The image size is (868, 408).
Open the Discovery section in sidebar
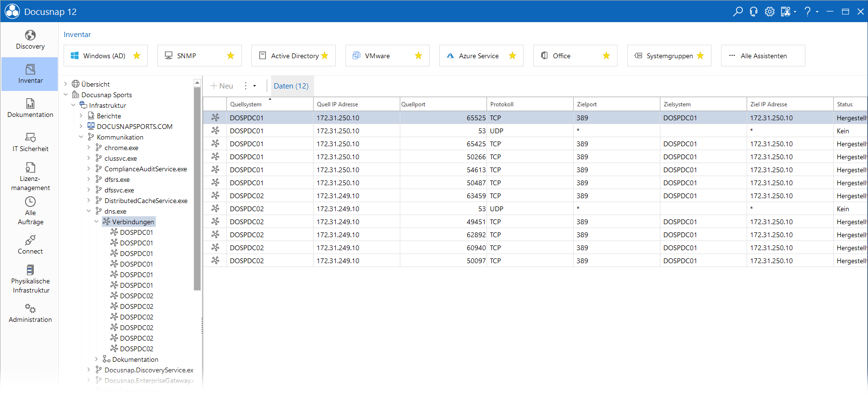[x=30, y=40]
